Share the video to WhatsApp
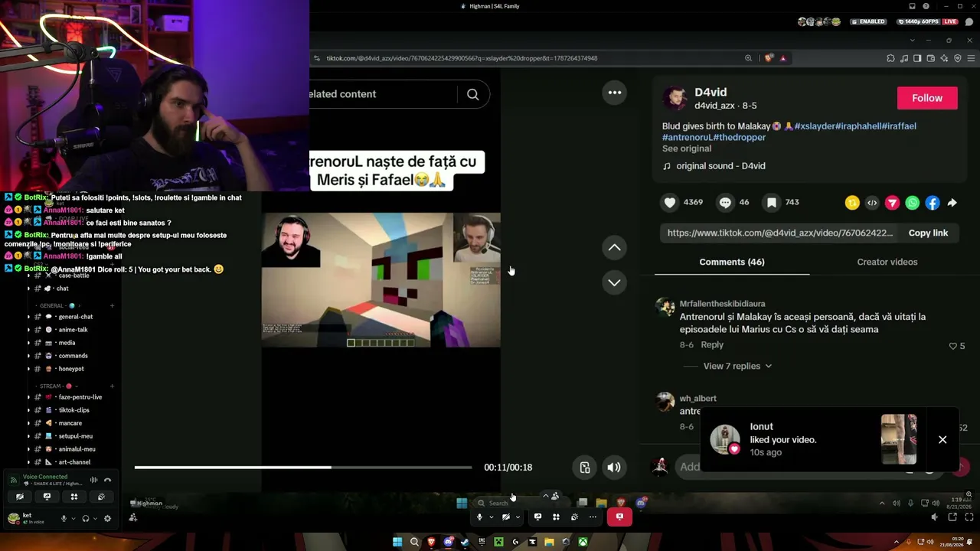Viewport: 980px width, 551px height. click(912, 203)
